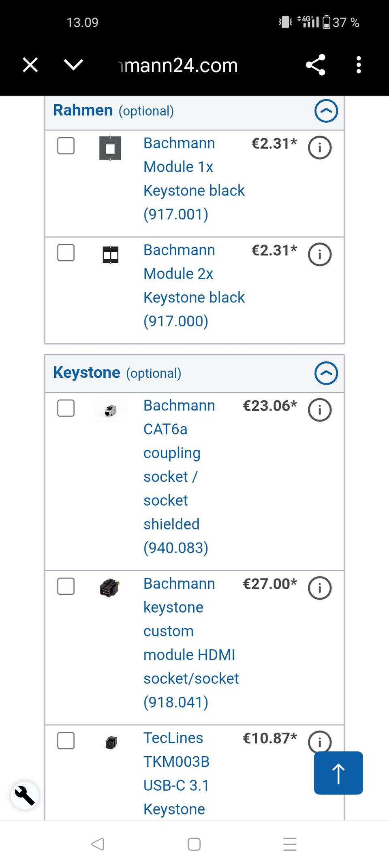View info for CAT6a coupling socket
389x868 pixels.
pos(320,410)
